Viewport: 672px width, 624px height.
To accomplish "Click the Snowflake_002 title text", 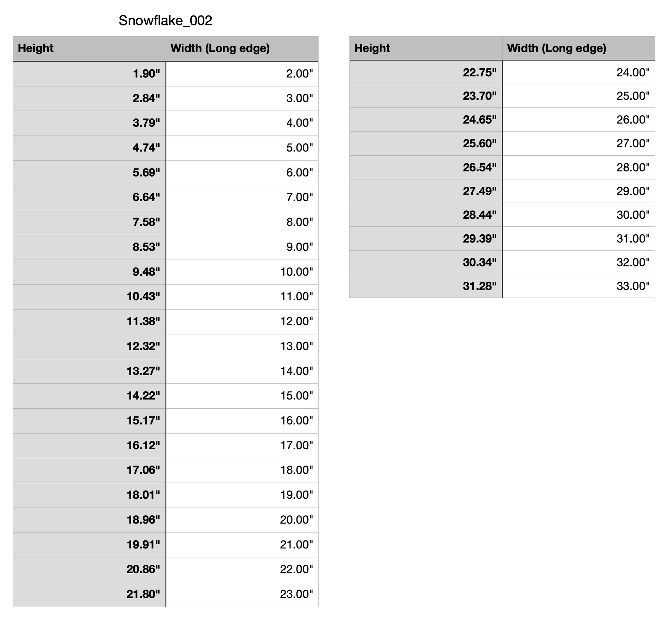I will [x=165, y=21].
